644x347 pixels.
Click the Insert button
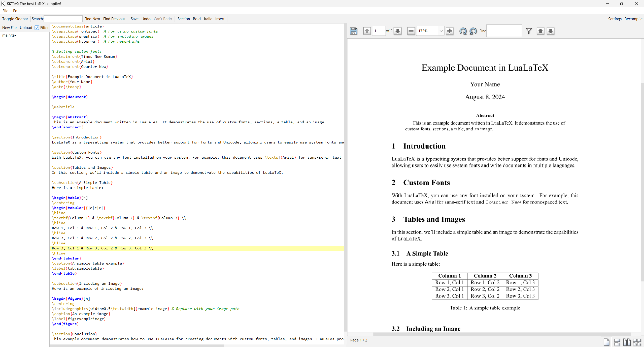[220, 19]
